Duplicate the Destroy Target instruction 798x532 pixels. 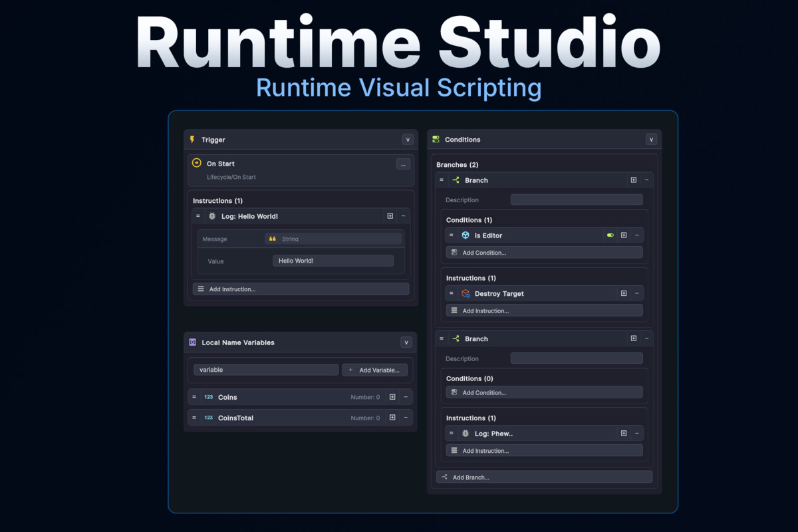pos(624,293)
